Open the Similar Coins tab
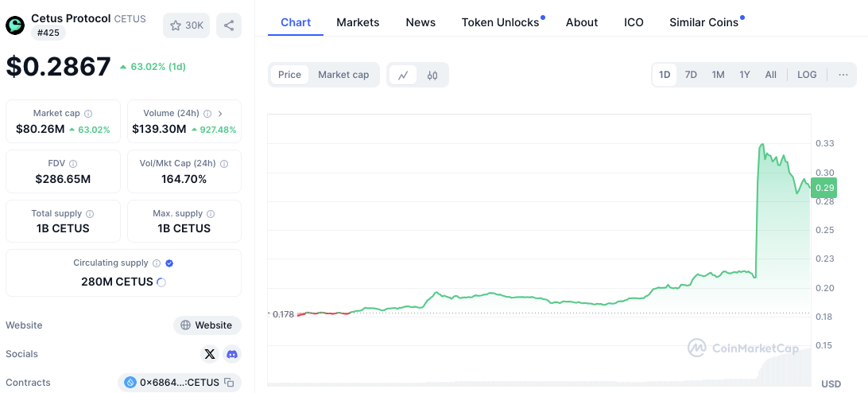The image size is (868, 393). (703, 23)
